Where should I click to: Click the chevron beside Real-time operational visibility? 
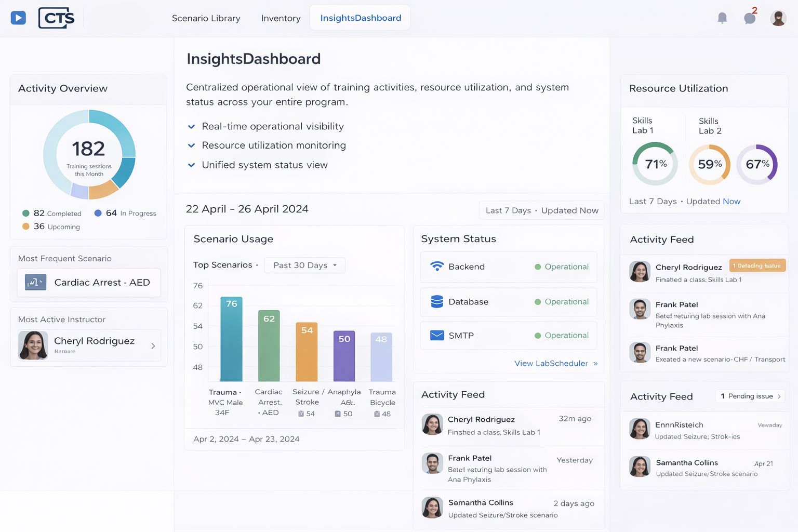coord(191,127)
